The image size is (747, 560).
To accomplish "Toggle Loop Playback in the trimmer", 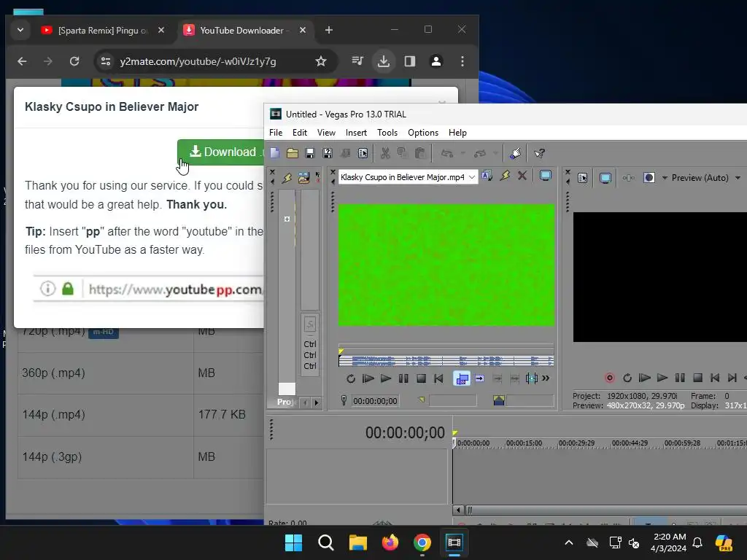I will (x=351, y=378).
